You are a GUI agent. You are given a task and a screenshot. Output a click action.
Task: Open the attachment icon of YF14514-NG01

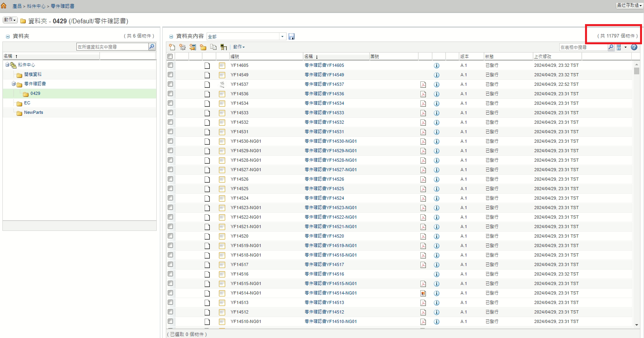(423, 293)
